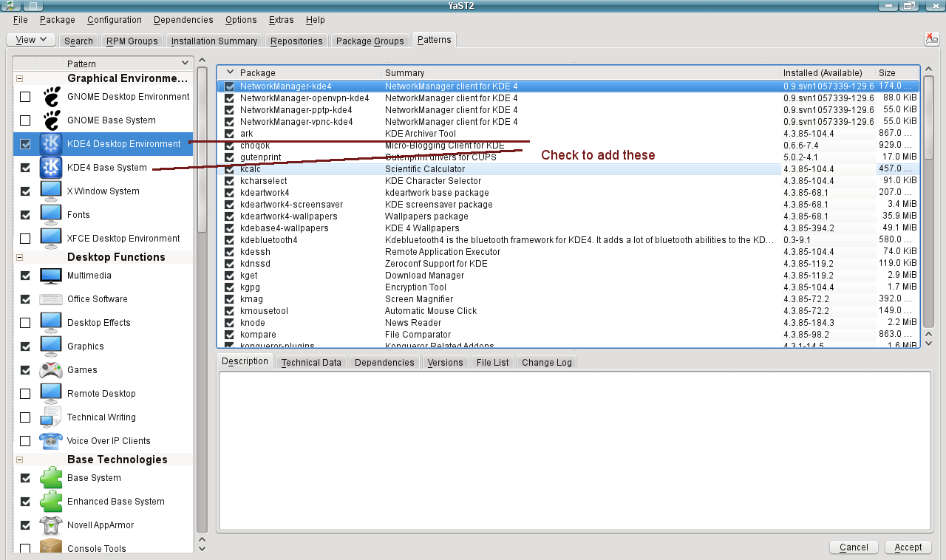Open the View dropdown button
Image resolution: width=946 pixels, height=560 pixels.
[x=31, y=40]
